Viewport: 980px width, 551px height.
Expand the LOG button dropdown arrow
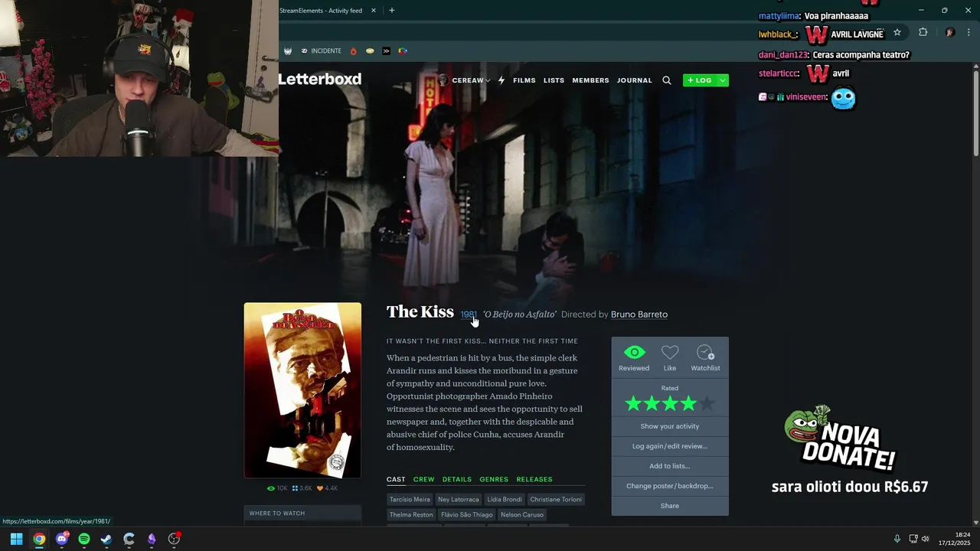(x=722, y=80)
